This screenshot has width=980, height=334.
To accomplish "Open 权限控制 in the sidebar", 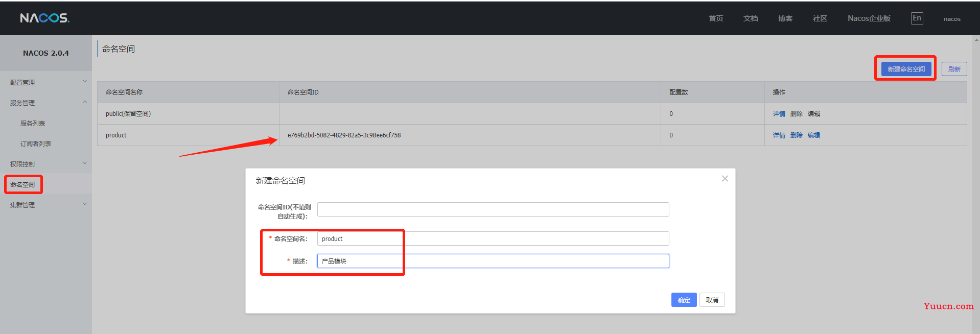I will [x=22, y=164].
